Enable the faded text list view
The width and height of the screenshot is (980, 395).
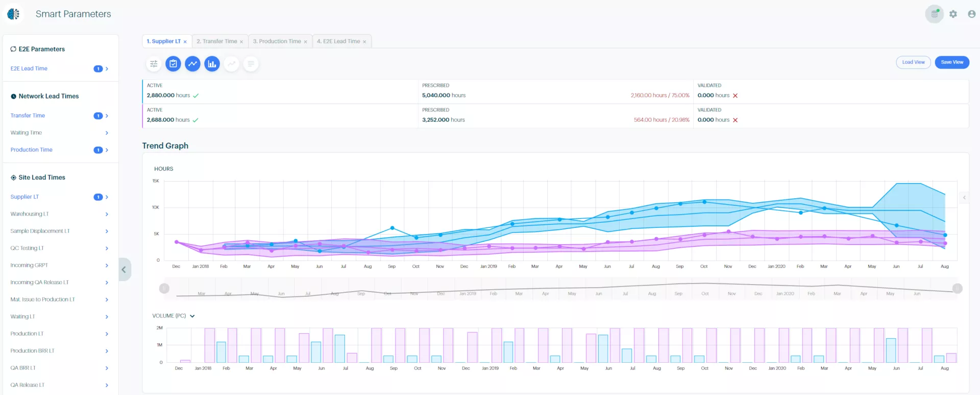tap(251, 64)
